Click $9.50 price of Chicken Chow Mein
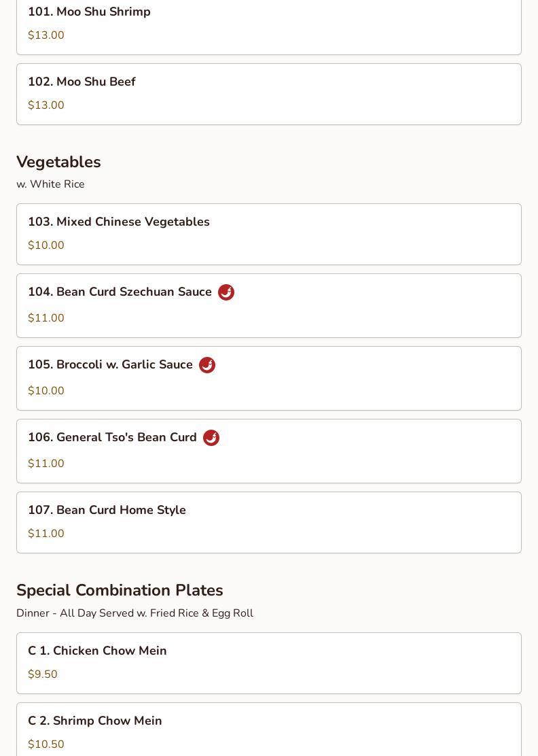Screen dimensions: 538x756 [x=43, y=674]
